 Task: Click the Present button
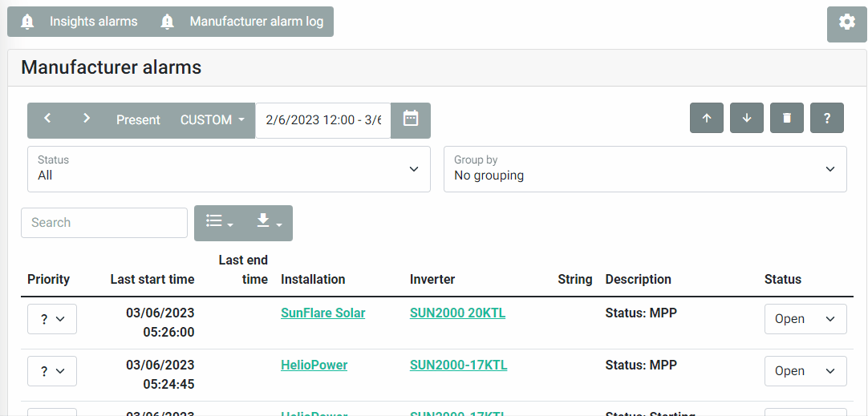tap(139, 120)
